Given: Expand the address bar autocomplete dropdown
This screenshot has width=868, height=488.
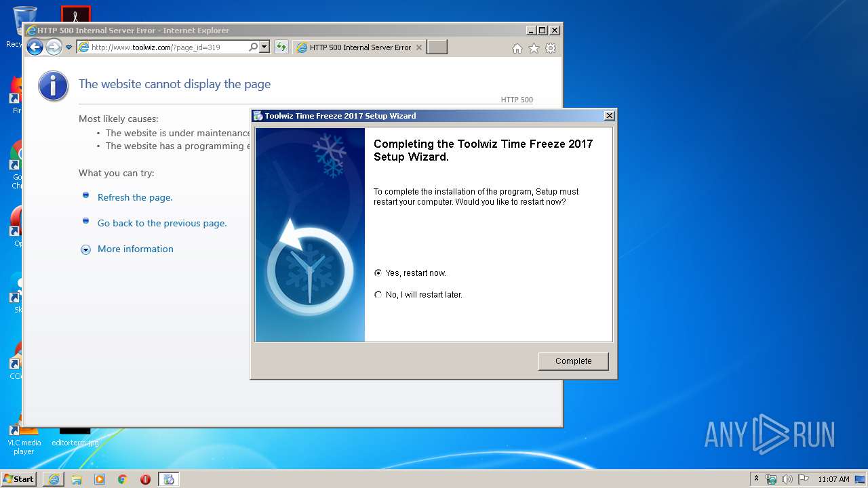Looking at the screenshot, I should (264, 47).
